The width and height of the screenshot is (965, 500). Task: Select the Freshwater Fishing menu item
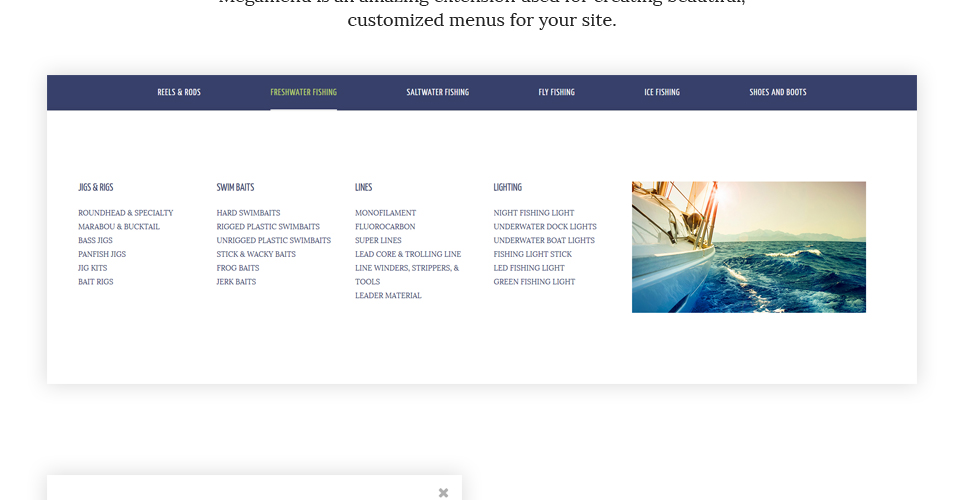[303, 92]
